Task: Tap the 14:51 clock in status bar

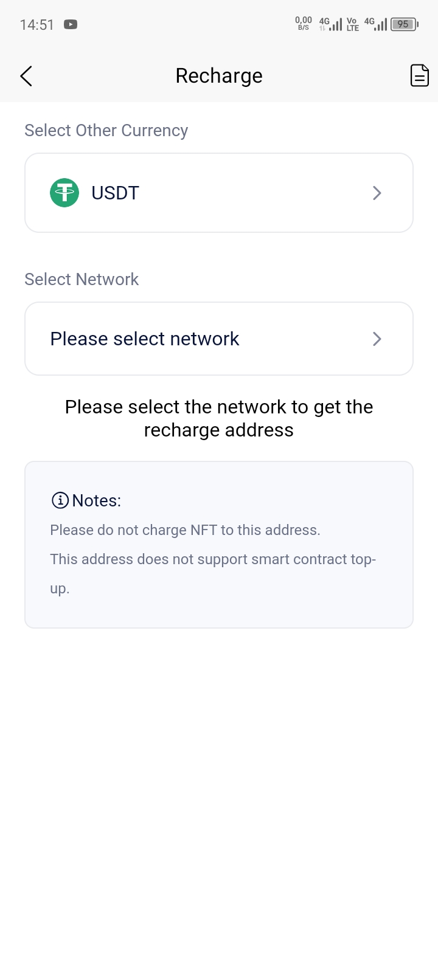Action: coord(37,25)
